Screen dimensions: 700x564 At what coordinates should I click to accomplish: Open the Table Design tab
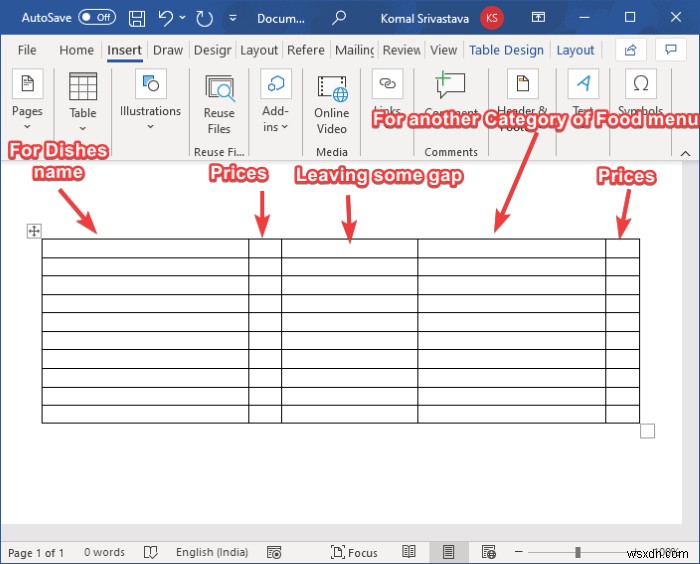[506, 50]
